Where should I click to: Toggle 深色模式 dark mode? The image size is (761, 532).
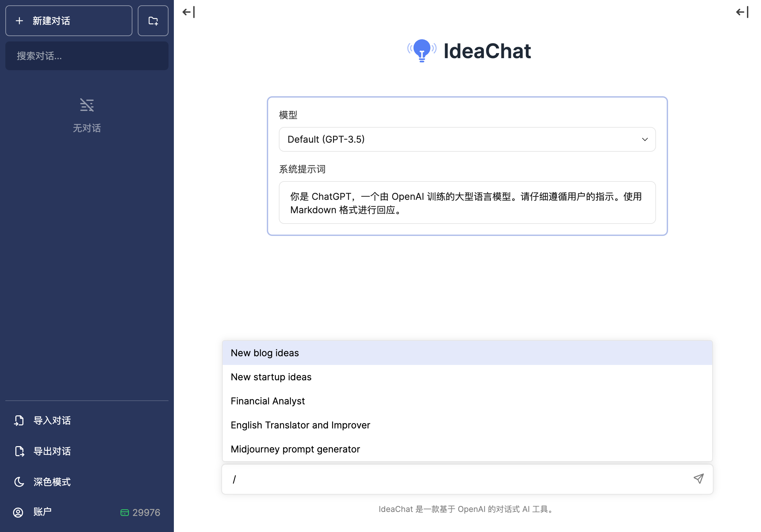(x=52, y=482)
